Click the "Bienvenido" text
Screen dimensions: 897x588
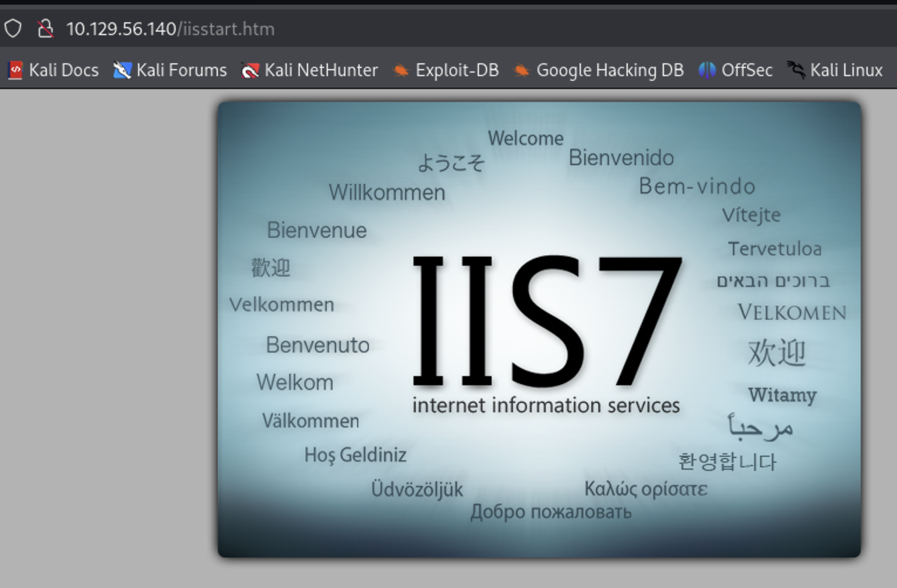[621, 158]
